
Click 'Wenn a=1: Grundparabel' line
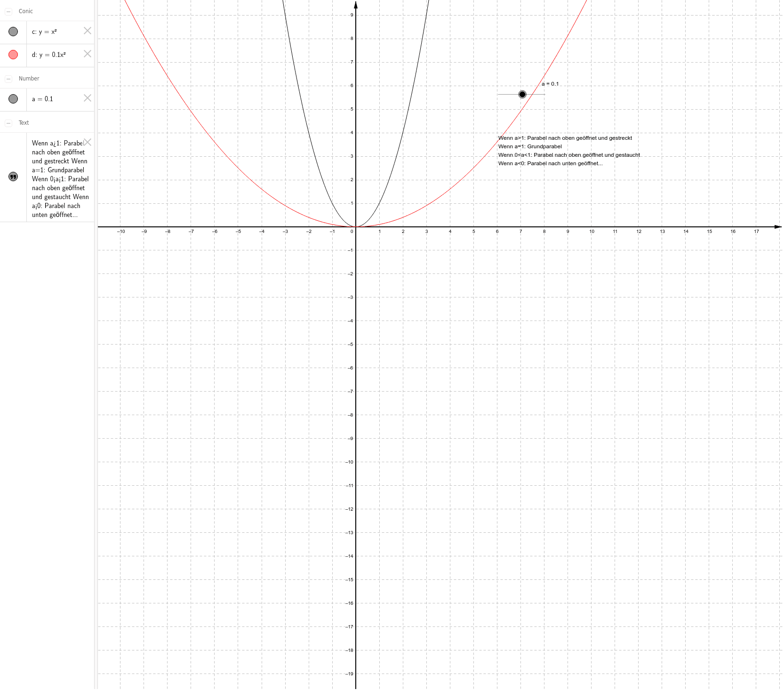(530, 146)
